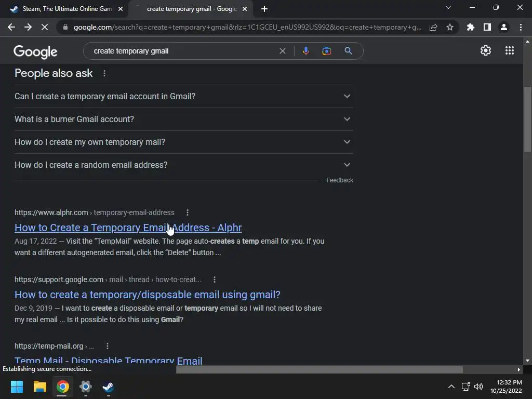Focus the Google search input field
Screen dimensions: 532x399
click(x=183, y=51)
